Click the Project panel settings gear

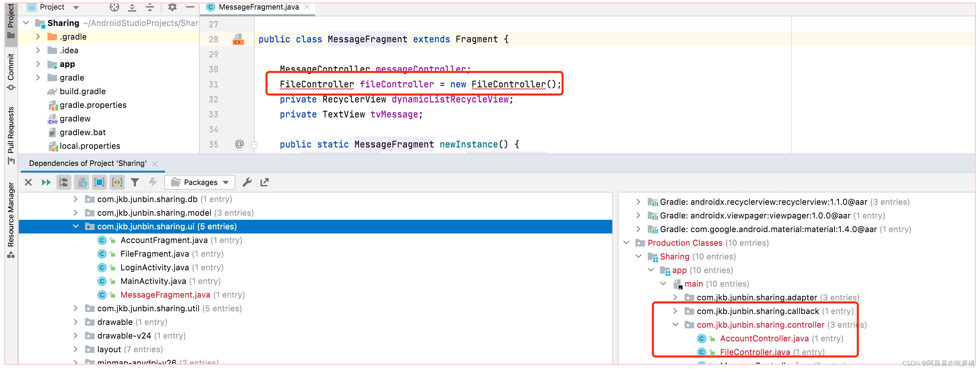(x=172, y=7)
